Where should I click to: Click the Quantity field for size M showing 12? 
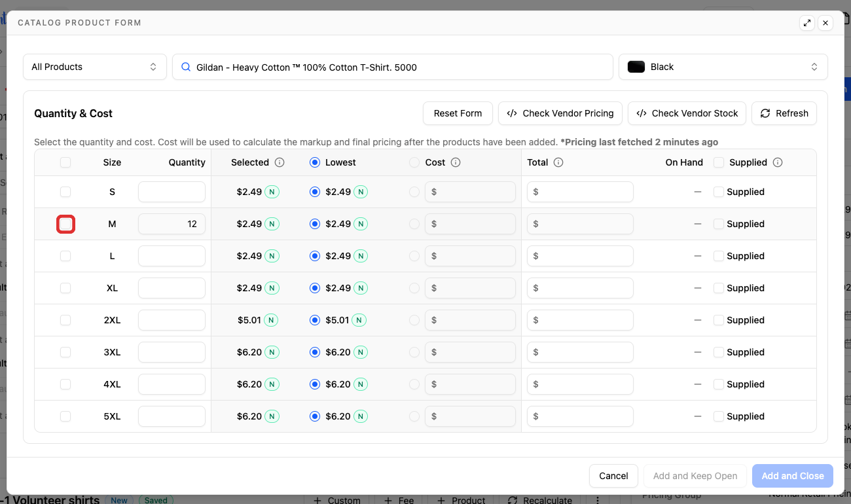coord(172,224)
